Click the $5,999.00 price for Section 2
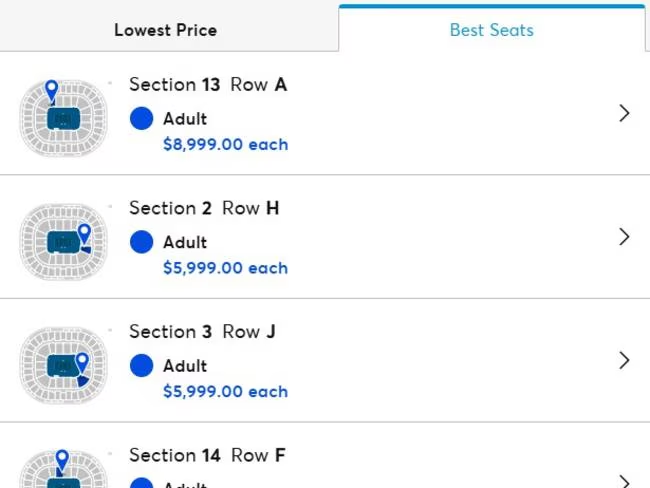This screenshot has height=488, width=650. [x=225, y=268]
